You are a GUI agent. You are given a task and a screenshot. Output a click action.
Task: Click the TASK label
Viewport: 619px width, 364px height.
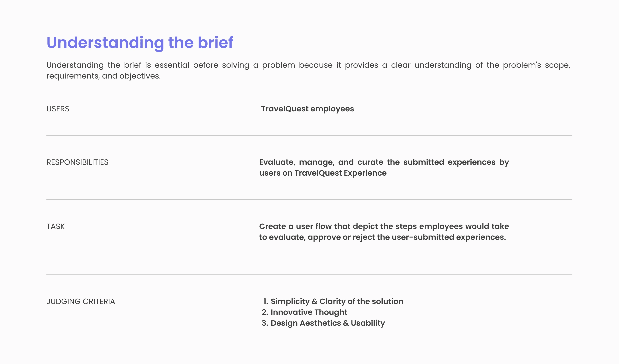click(56, 226)
